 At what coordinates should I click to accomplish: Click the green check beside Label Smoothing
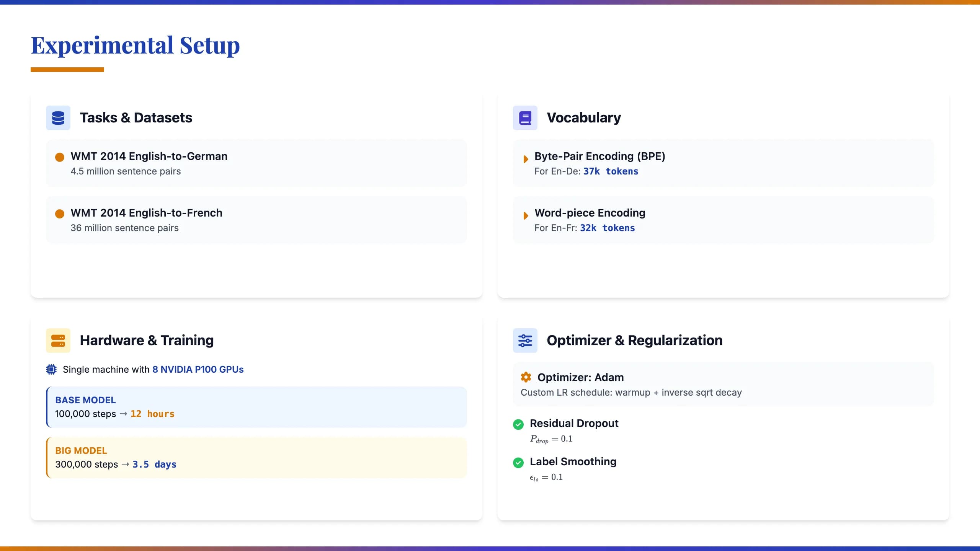pos(518,463)
